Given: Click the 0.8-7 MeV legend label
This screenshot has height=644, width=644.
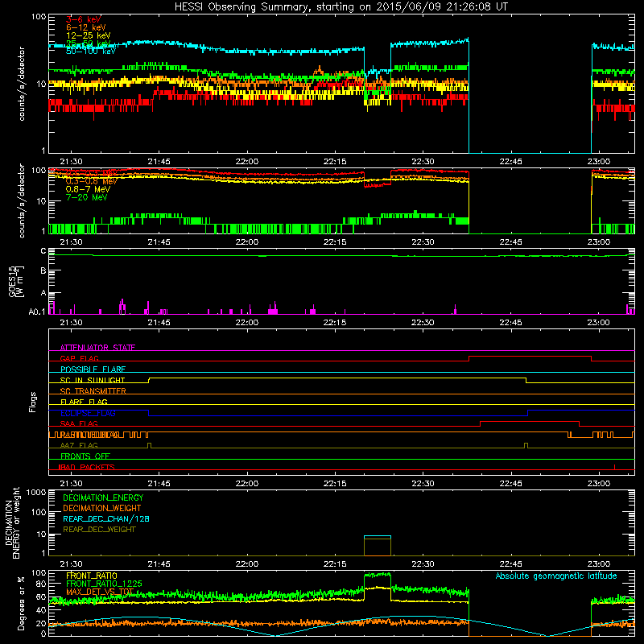Looking at the screenshot, I should tap(89, 189).
